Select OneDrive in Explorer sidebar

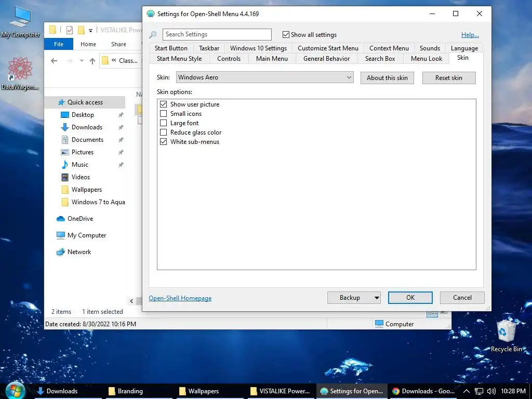click(80, 219)
